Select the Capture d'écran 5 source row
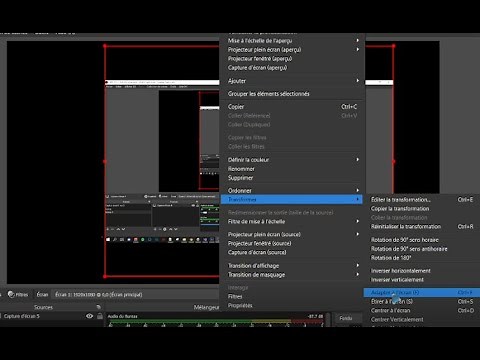The height and width of the screenshot is (360, 480). pos(52,316)
